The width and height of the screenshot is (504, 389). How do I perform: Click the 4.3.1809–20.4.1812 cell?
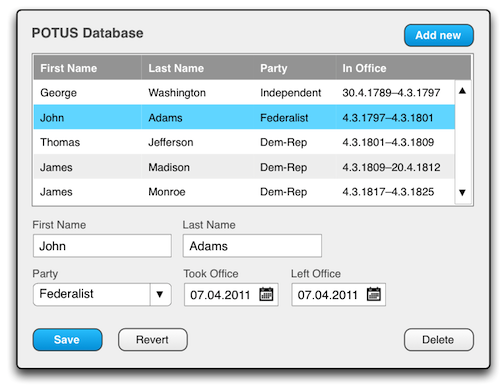395,167
